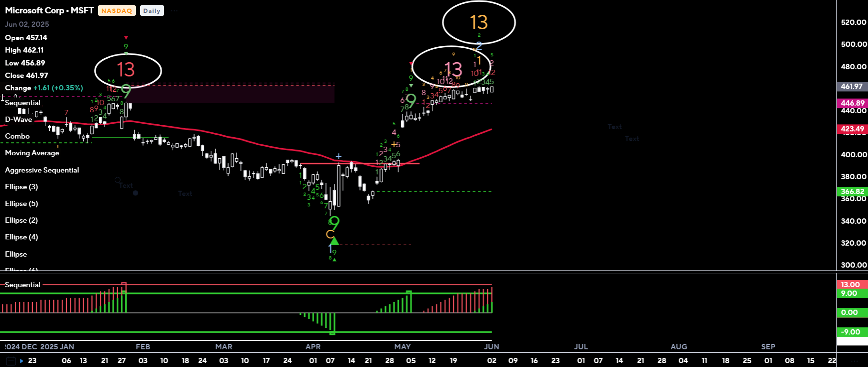This screenshot has width=868, height=367.
Task: Click the red down-triangle above January's green 9
Action: pyautogui.click(x=126, y=38)
